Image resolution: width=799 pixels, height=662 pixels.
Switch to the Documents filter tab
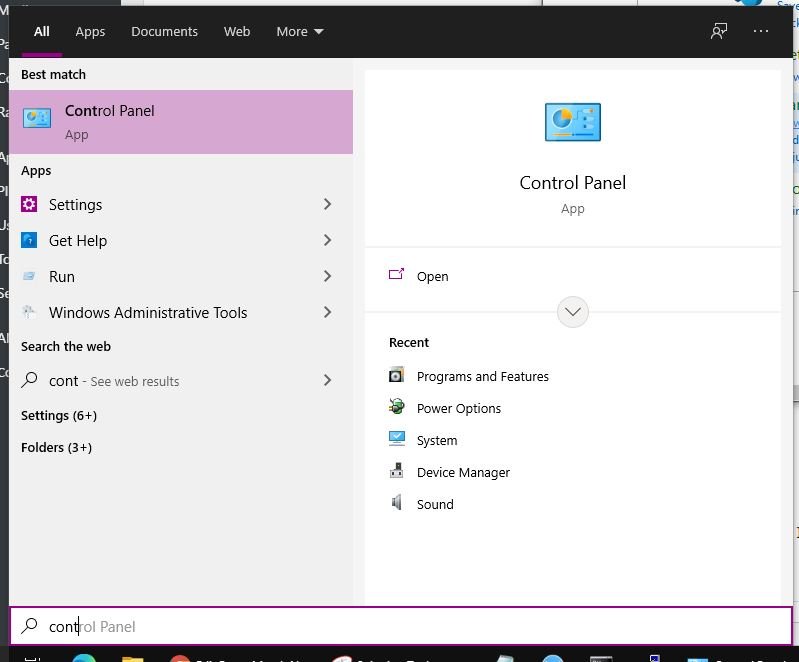tap(165, 32)
